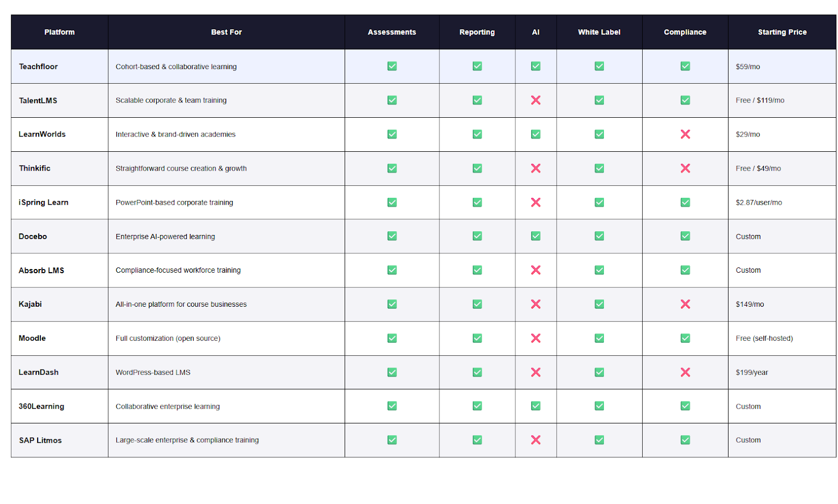Viewport: 838px width, 504px height.
Task: Click "Large-scale enterprise & compliance training" text
Action: tap(187, 440)
